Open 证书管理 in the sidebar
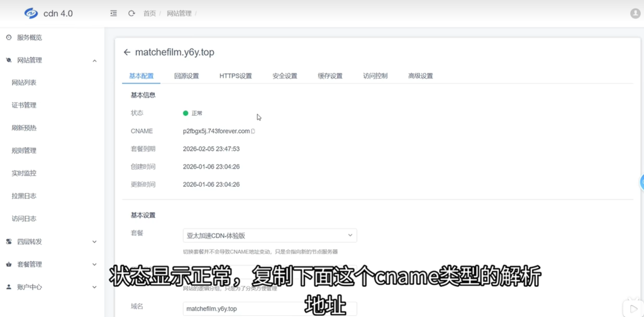The image size is (644, 317). pyautogui.click(x=25, y=106)
